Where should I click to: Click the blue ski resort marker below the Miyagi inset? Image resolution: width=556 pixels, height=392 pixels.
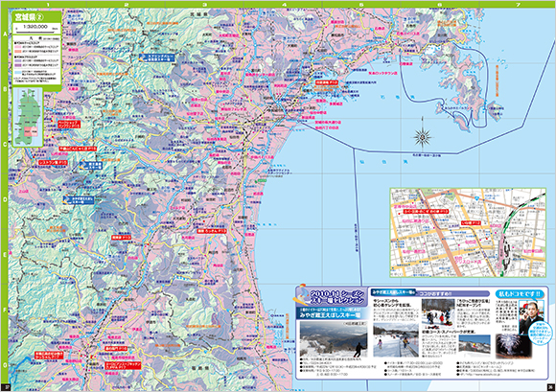click(91, 166)
